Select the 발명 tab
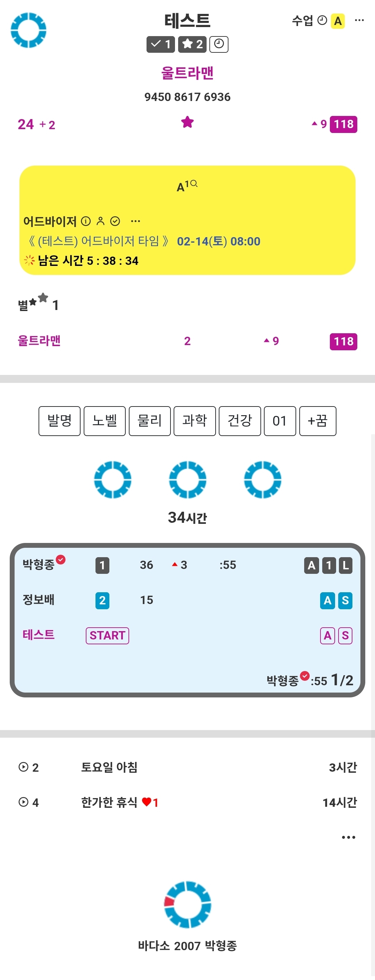Screen dimensions: 375x980 click(59, 421)
